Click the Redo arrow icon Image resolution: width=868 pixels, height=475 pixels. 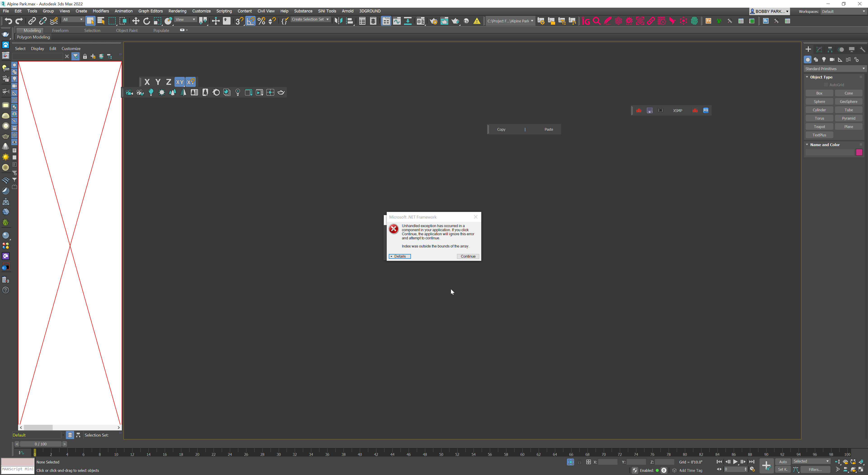pos(19,21)
